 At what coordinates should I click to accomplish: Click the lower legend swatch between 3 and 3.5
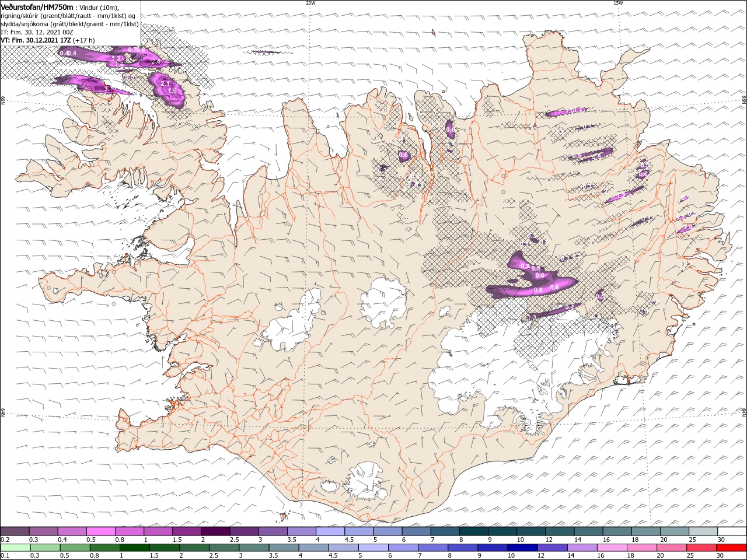(x=254, y=548)
